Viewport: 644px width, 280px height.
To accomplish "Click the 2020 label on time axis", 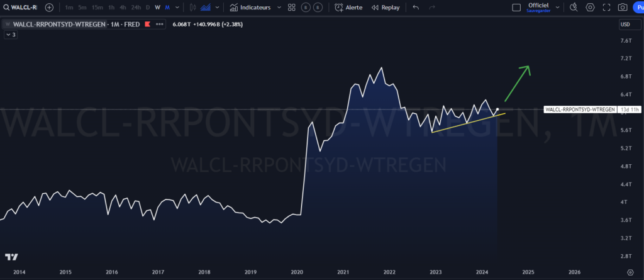I will (x=297, y=272).
